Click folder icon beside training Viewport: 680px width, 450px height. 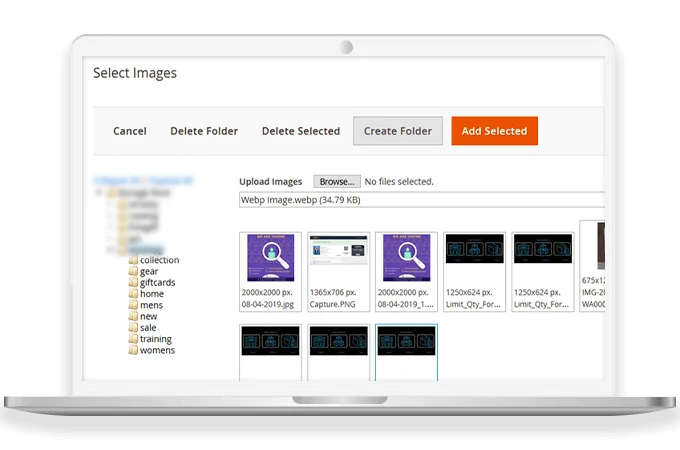click(x=133, y=339)
